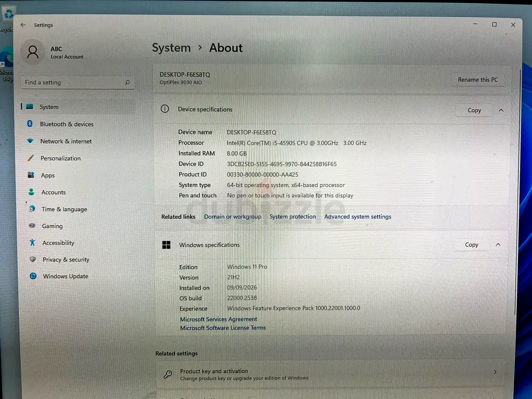This screenshot has height=399, width=532.
Task: Open Advanced system settings link
Action: click(358, 216)
